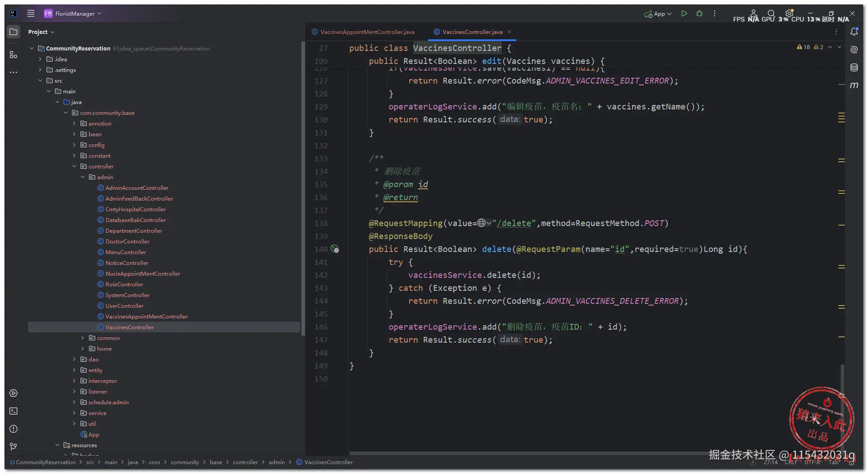868x474 pixels.
Task: Open IDE settings gear icon
Action: pyautogui.click(x=789, y=13)
